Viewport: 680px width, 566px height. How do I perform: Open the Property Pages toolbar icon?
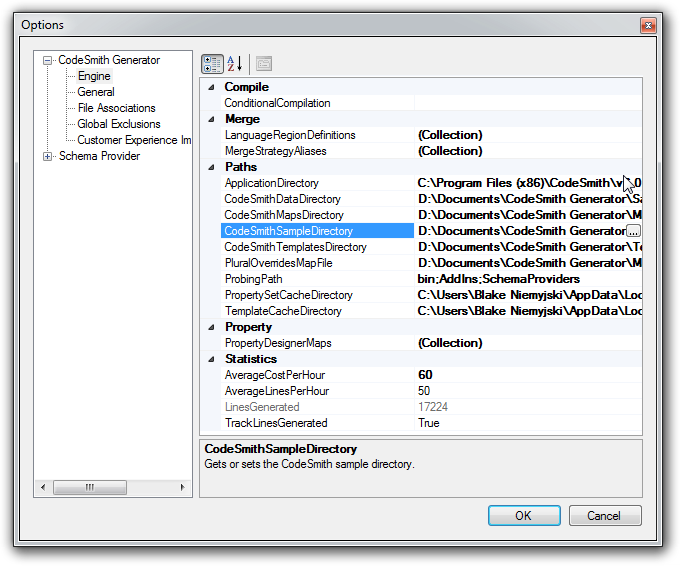coord(264,64)
